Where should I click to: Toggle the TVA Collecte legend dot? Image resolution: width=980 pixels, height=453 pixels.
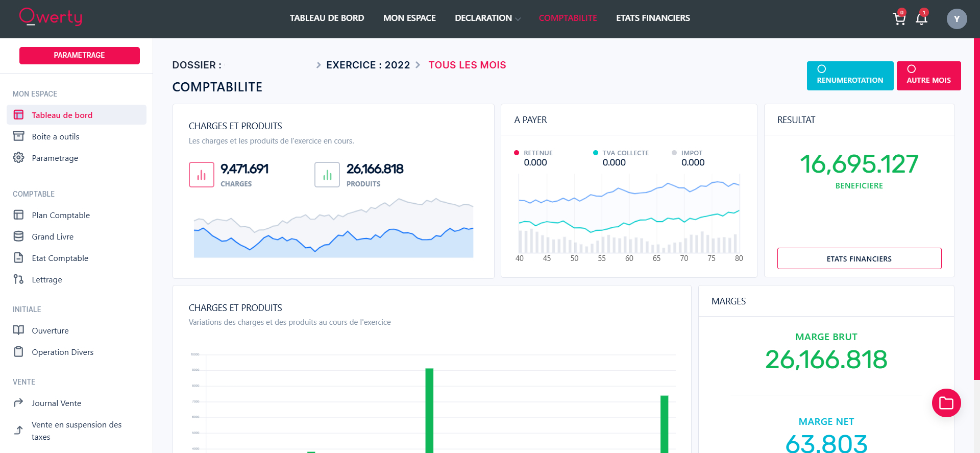point(595,153)
